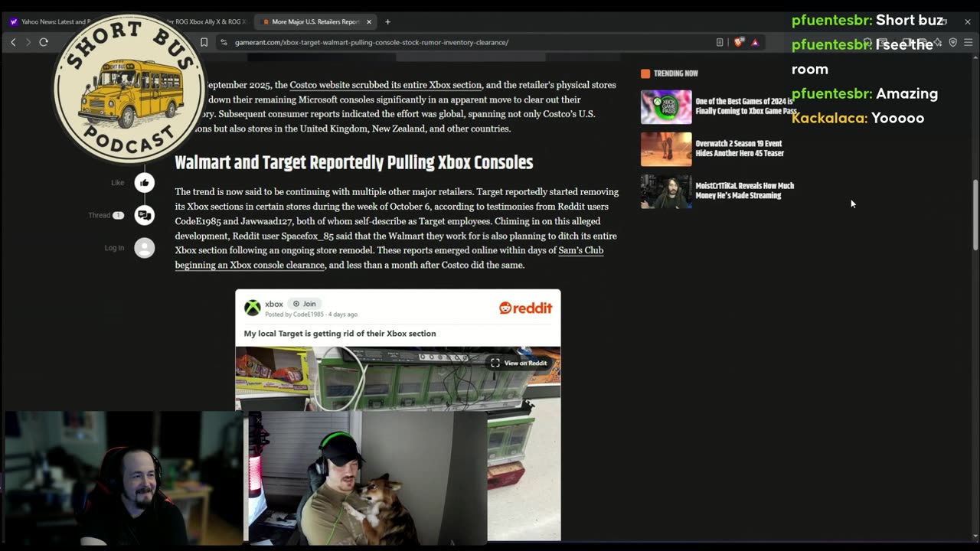
Task: Click posted-by CodeE1985 username in embed
Action: coord(309,315)
